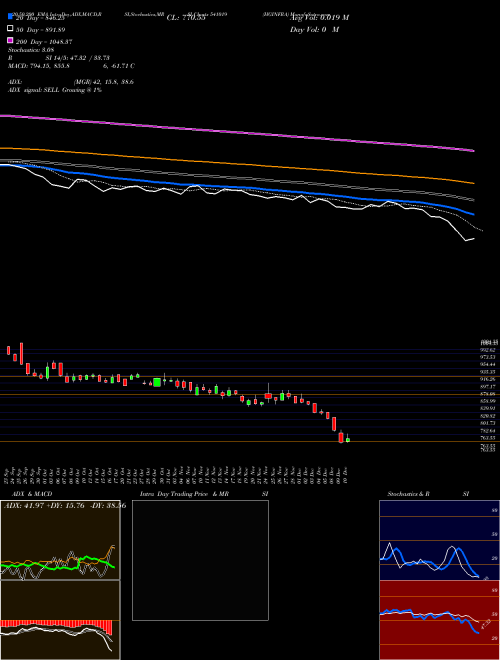Click the 782.64 price axis label
Image resolution: width=500 pixels, height=660 pixels.
[x=489, y=431]
